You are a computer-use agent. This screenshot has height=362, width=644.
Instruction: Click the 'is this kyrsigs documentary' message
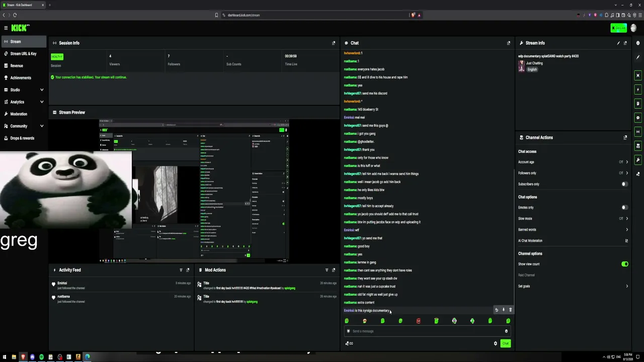(372, 311)
